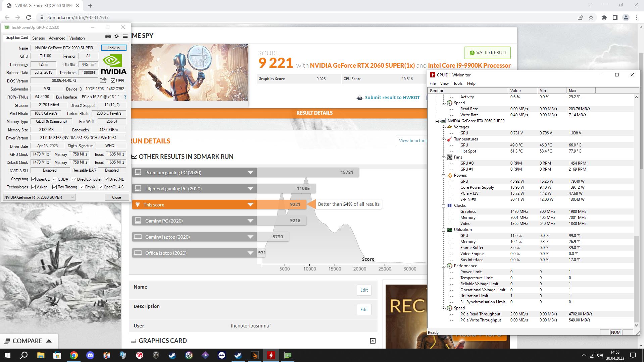Open the Tools menu in HWMonitor
The width and height of the screenshot is (644, 362).
(x=457, y=83)
